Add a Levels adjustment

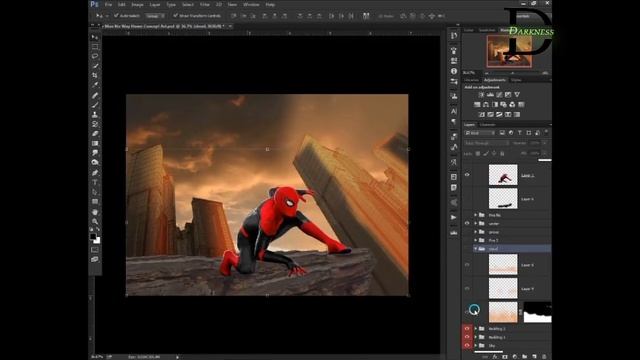click(490, 95)
